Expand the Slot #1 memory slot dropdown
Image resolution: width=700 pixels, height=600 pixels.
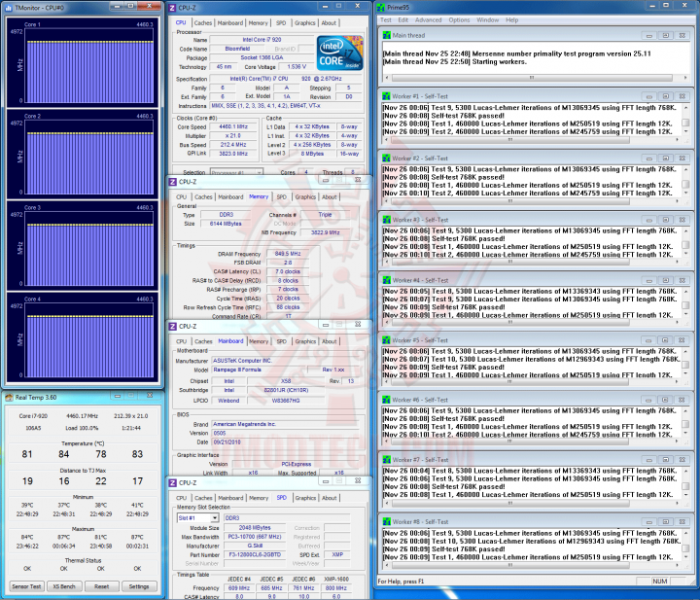click(x=215, y=518)
